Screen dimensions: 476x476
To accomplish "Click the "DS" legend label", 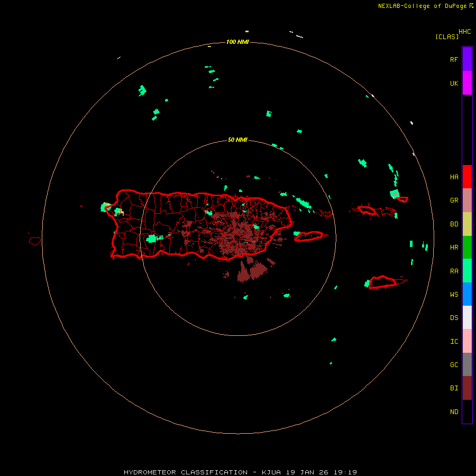I will [454, 318].
